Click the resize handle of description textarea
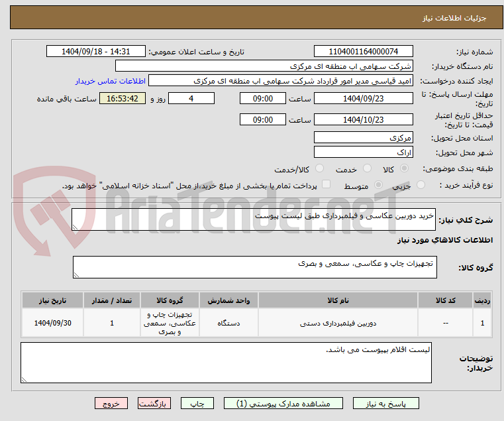The width and height of the screenshot is (504, 421). click(x=76, y=227)
